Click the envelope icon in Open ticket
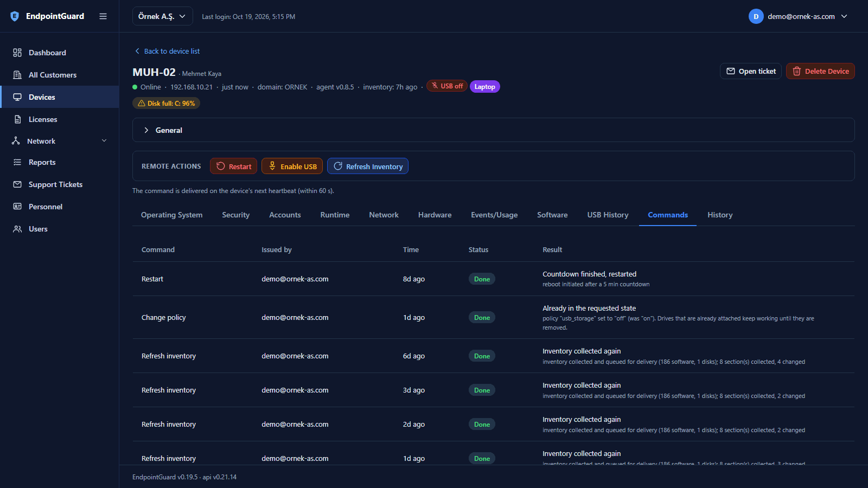This screenshot has height=488, width=868. click(731, 71)
